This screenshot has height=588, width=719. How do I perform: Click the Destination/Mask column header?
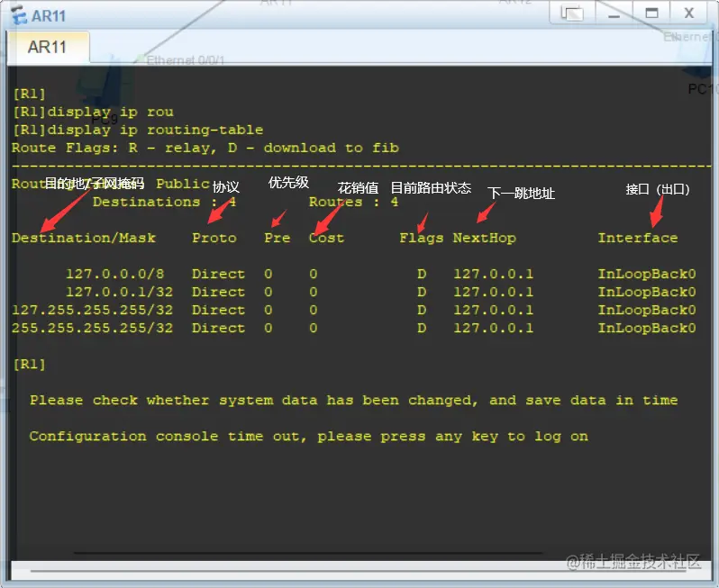[x=84, y=239]
